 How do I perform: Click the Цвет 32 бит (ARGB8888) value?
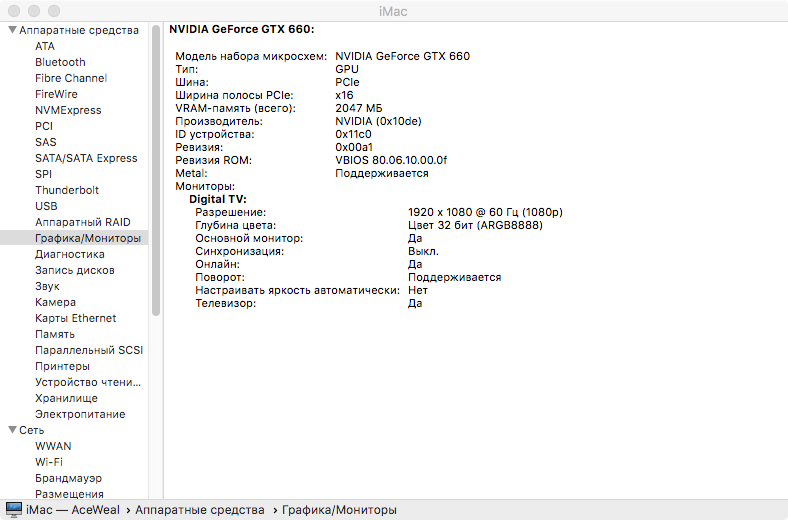coord(475,226)
